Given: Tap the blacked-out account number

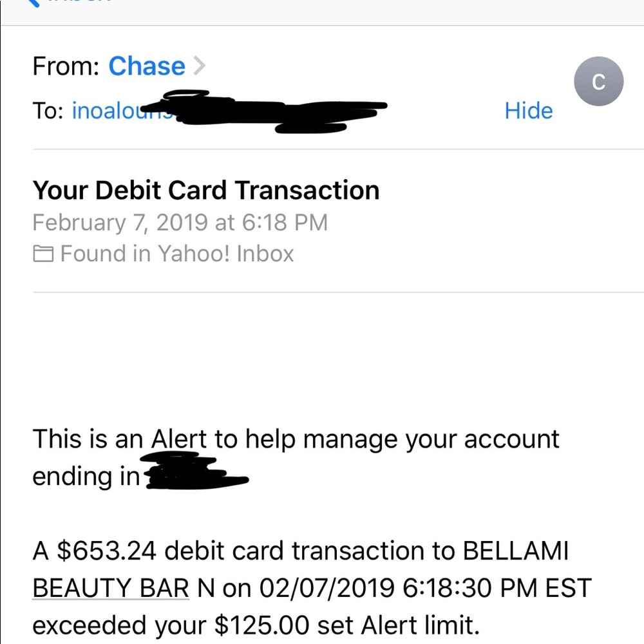Looking at the screenshot, I should tap(193, 476).
